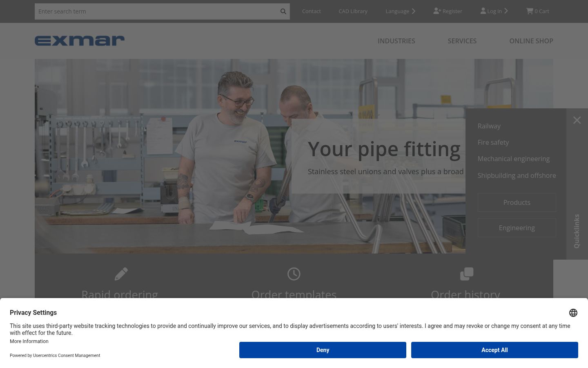Click the Rapid ordering heading
This screenshot has width=588, height=368.
[120, 294]
